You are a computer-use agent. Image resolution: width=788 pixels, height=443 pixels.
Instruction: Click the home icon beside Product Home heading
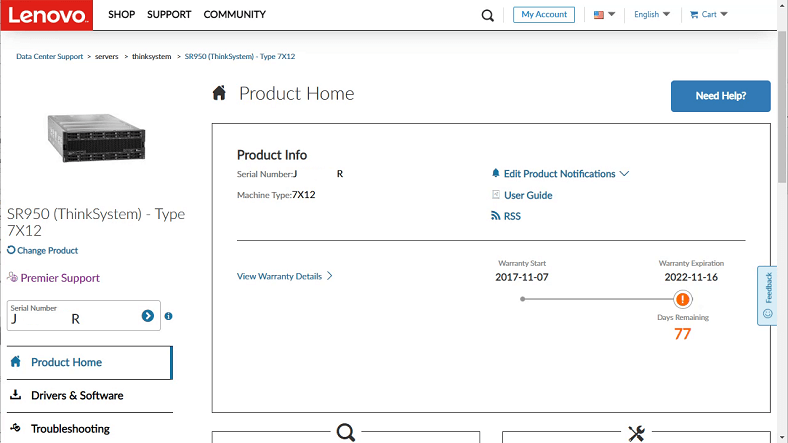(x=219, y=93)
